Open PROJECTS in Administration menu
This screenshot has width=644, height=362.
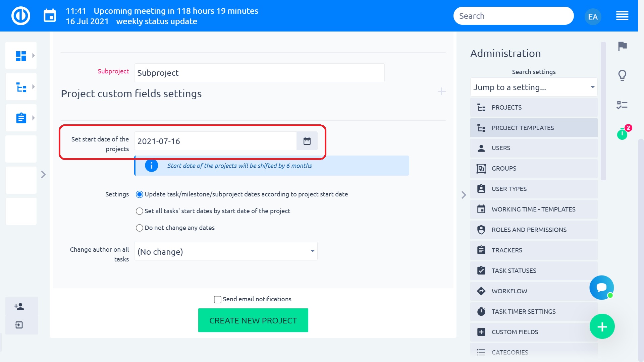534,107
